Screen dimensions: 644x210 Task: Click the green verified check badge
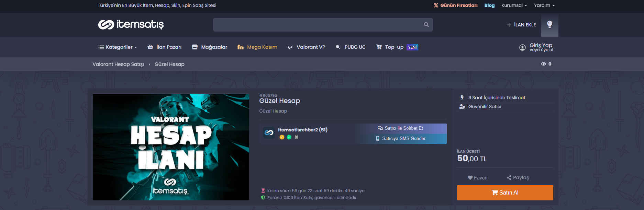289,137
